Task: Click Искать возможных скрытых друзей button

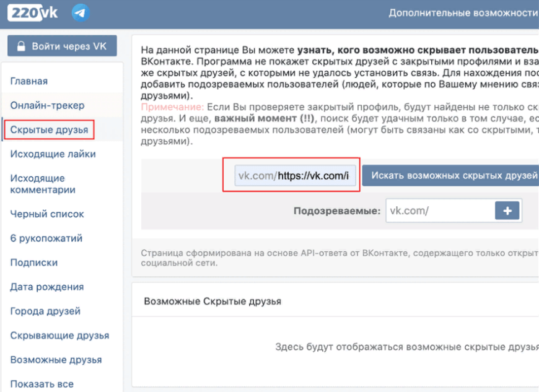Action: click(x=450, y=175)
